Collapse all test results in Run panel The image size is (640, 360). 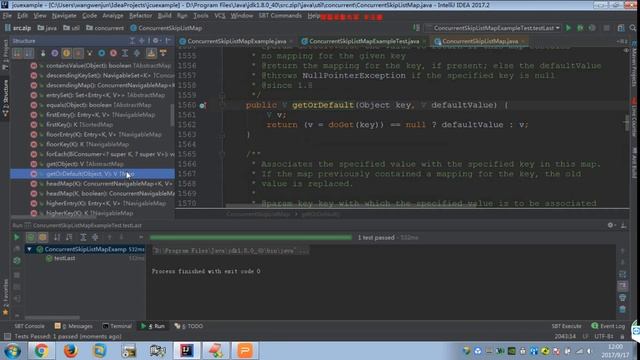tap(95, 237)
